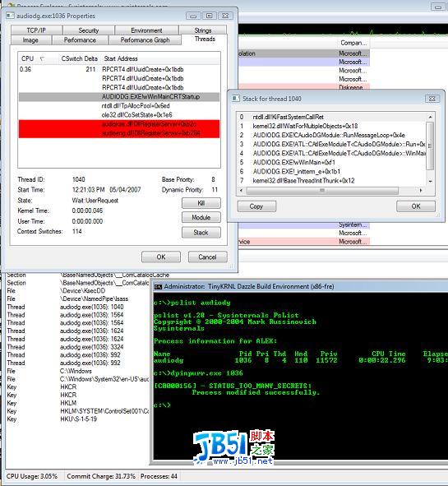
Task: Select the AUDIODG.EXE!wWinMainCRTStartup thread row
Action: click(x=119, y=97)
